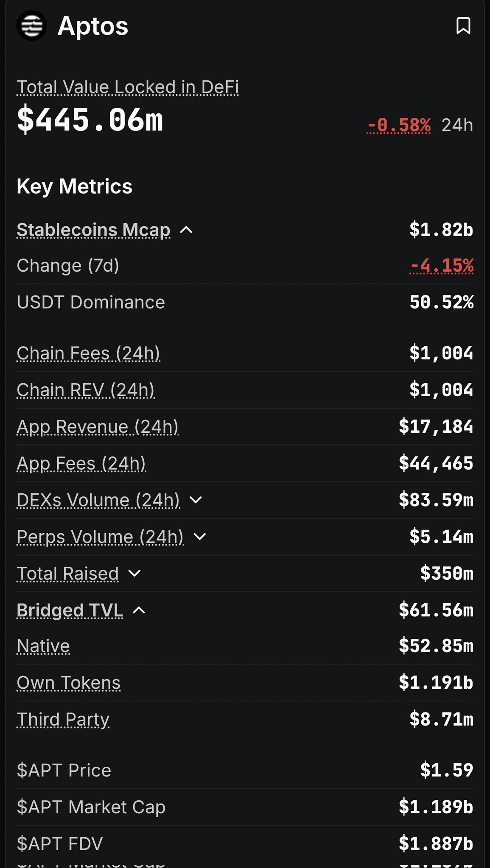Expand the Total Raised details

click(x=134, y=573)
